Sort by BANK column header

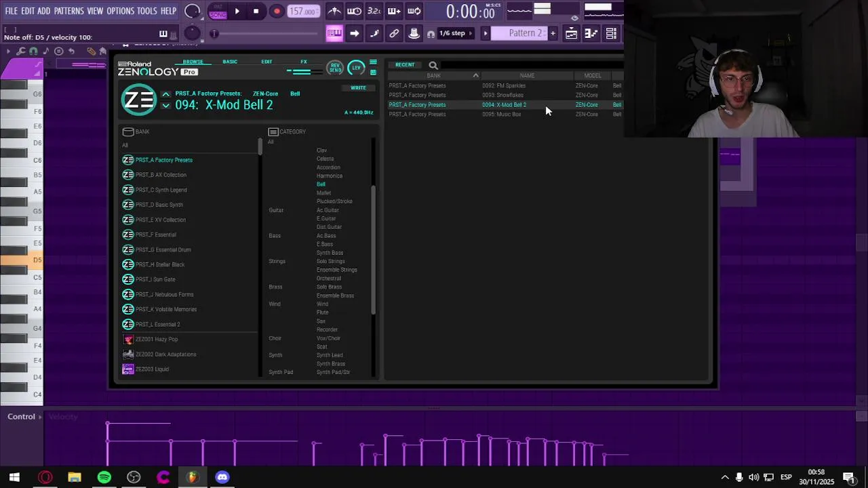point(434,76)
